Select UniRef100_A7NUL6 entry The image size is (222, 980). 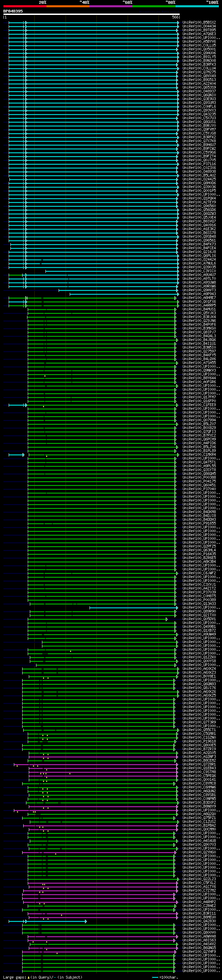199,263
